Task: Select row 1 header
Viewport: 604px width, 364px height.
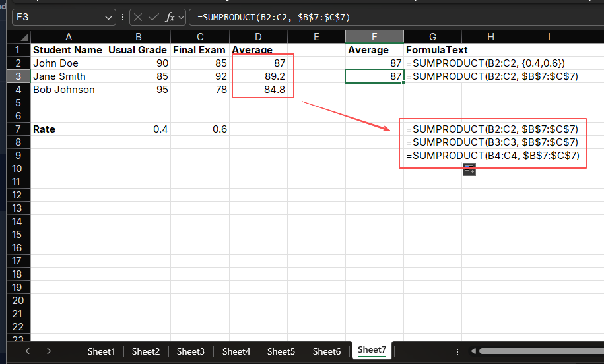Action: [x=18, y=50]
